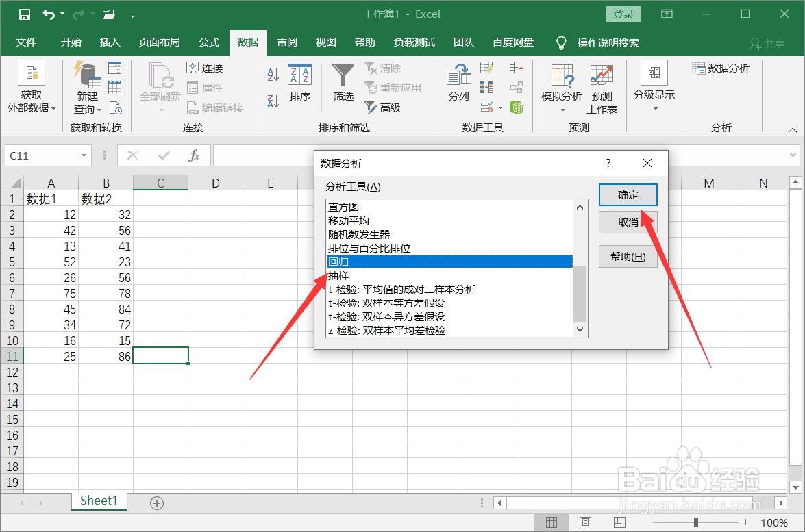The width and height of the screenshot is (805, 532).
Task: Select the Data Analysis (数据分析) tool
Action: (720, 68)
